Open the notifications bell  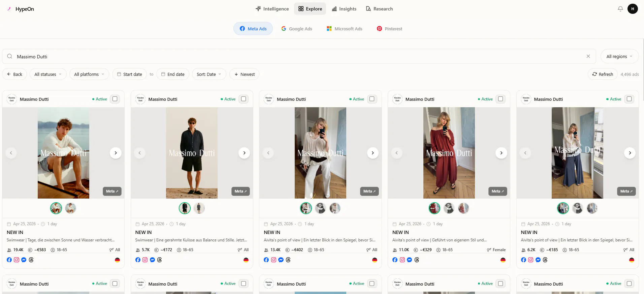(x=620, y=9)
